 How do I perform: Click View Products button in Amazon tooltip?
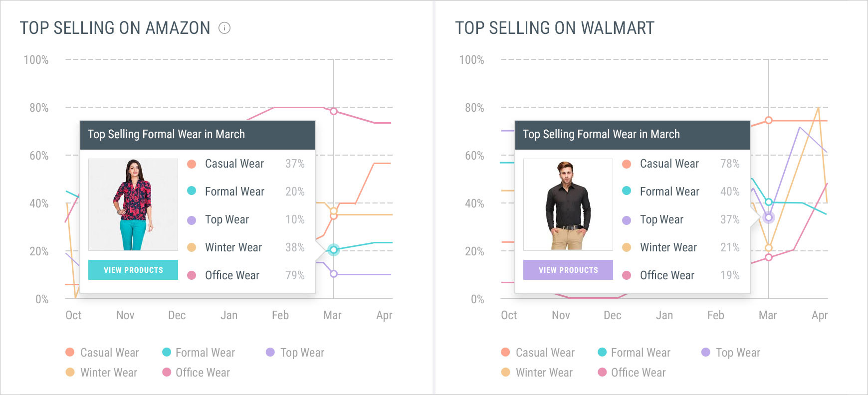click(x=133, y=270)
